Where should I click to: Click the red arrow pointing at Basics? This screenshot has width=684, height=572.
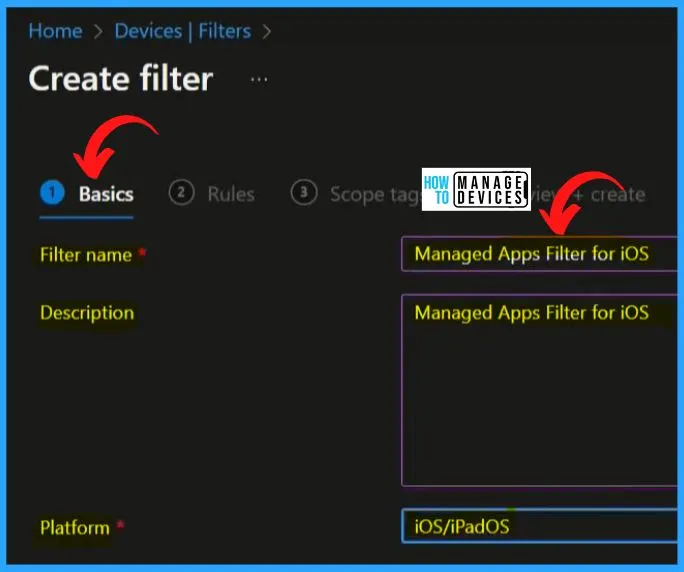coord(110,140)
